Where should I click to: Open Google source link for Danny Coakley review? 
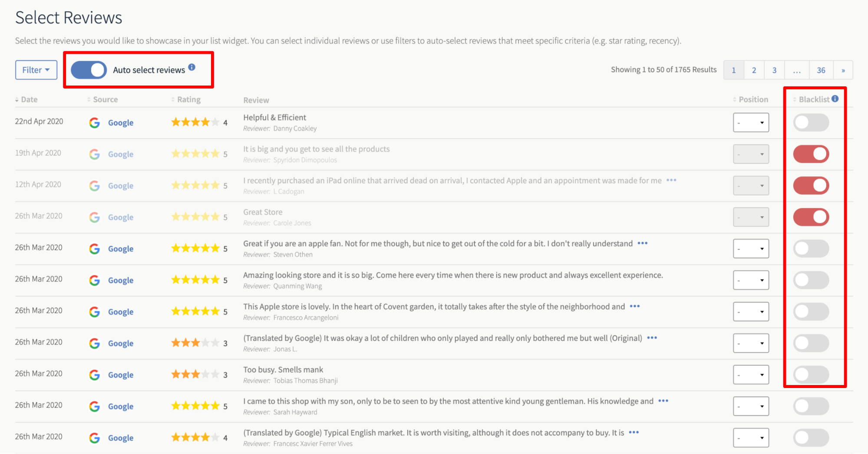pos(121,123)
